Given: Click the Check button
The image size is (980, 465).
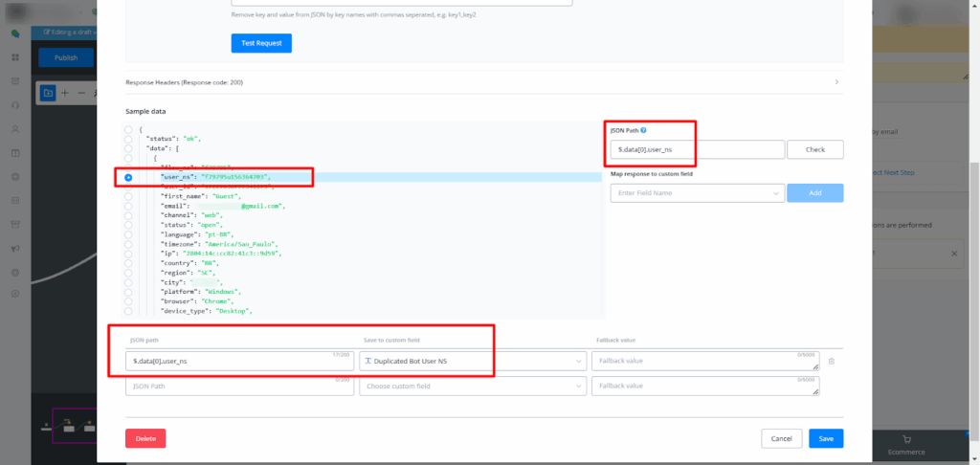Looking at the screenshot, I should pyautogui.click(x=814, y=149).
